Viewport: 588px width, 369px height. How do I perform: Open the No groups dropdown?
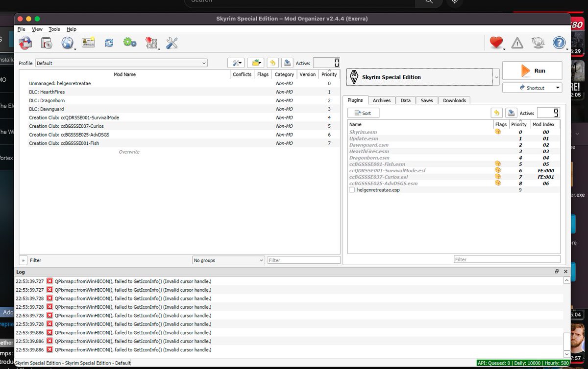[x=228, y=260]
